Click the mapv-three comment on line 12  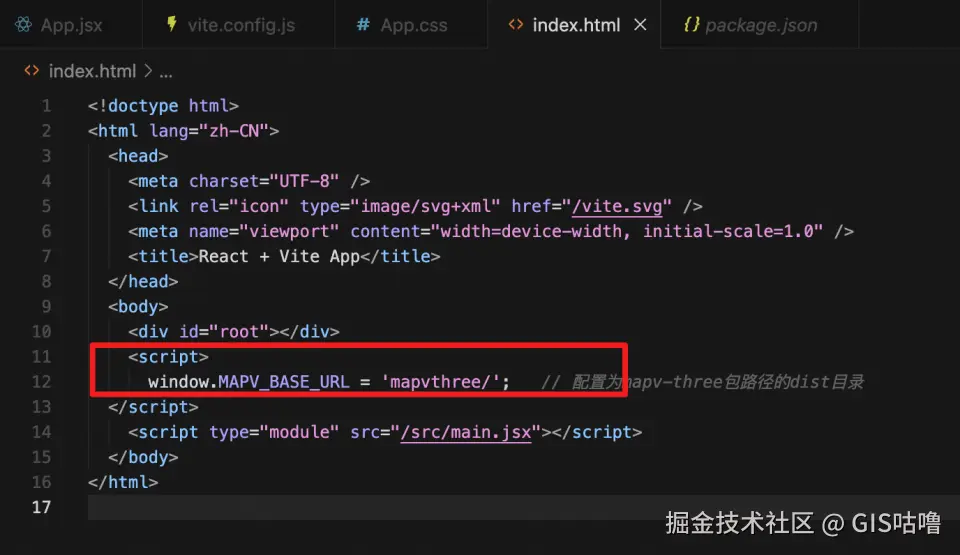[x=703, y=382]
